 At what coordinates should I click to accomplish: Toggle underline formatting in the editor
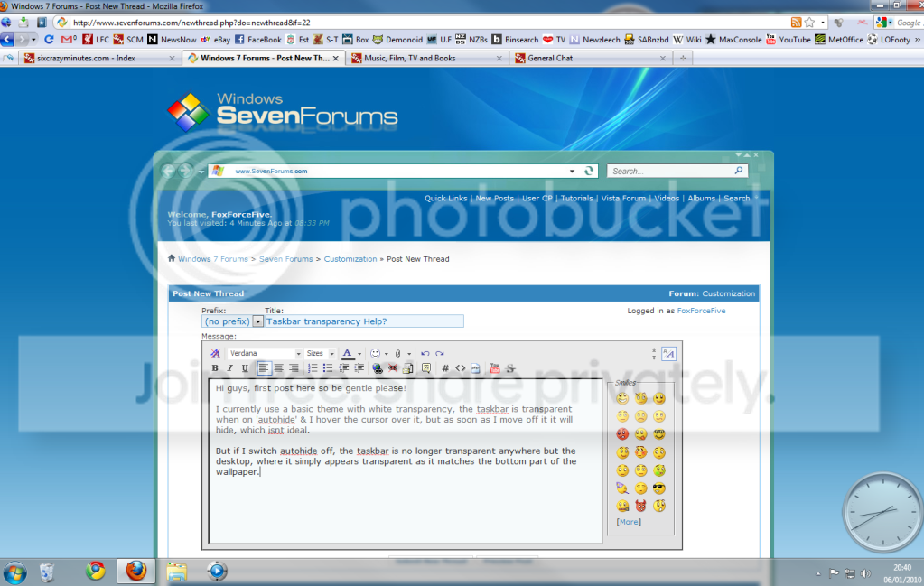pyautogui.click(x=245, y=368)
